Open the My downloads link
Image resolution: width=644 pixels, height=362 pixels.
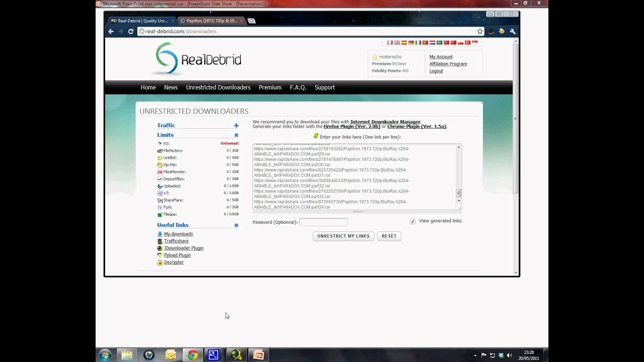178,234
